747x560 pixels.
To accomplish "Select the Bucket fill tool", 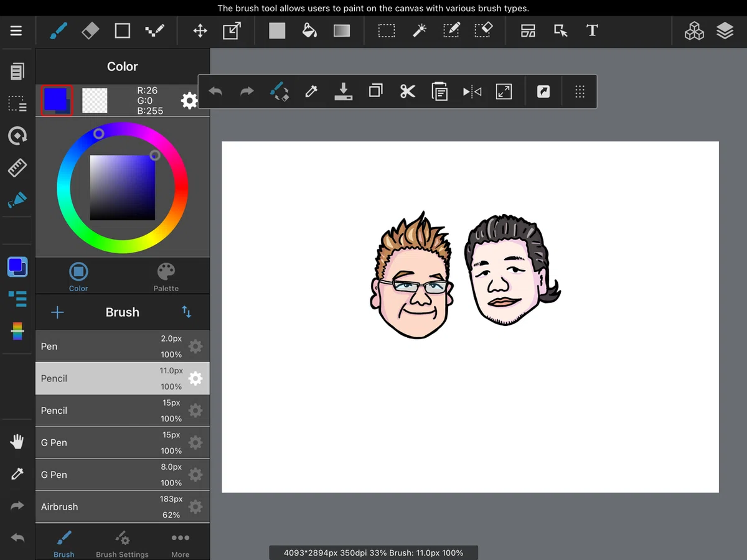I will [309, 30].
